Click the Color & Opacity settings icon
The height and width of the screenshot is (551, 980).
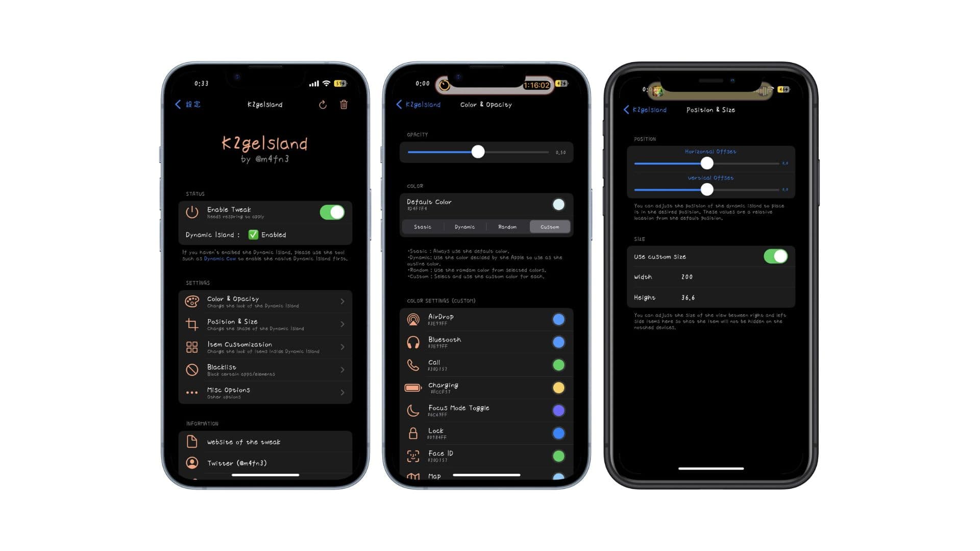tap(193, 300)
